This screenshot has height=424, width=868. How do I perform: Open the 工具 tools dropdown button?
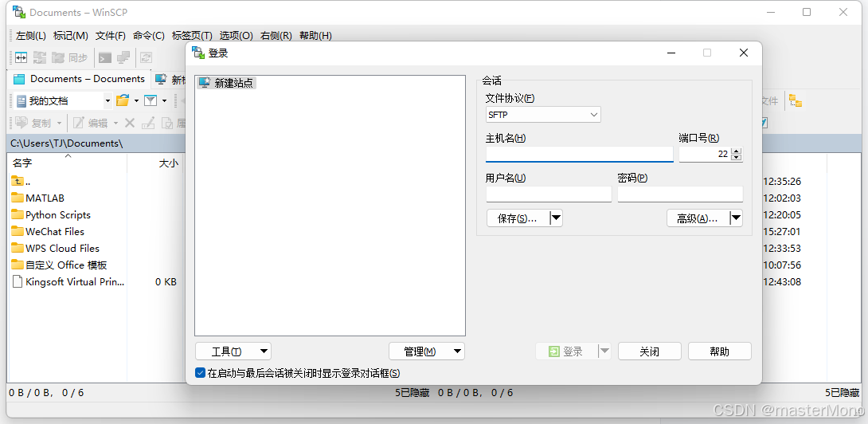point(233,351)
